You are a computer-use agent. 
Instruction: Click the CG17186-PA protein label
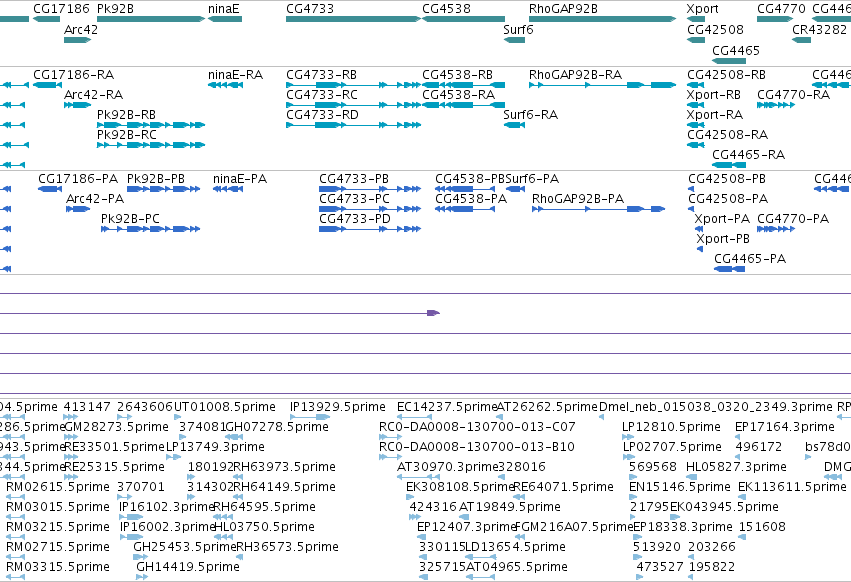pyautogui.click(x=78, y=179)
